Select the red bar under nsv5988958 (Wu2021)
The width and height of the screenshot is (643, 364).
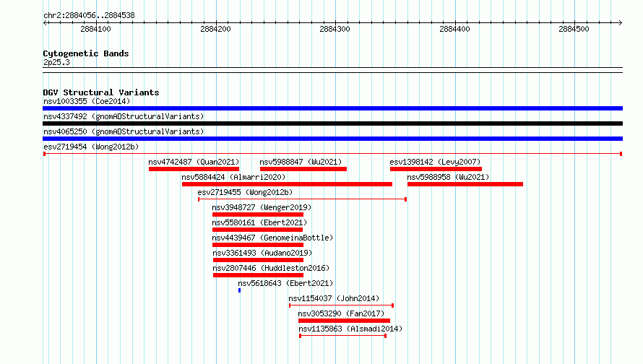pyautogui.click(x=465, y=184)
